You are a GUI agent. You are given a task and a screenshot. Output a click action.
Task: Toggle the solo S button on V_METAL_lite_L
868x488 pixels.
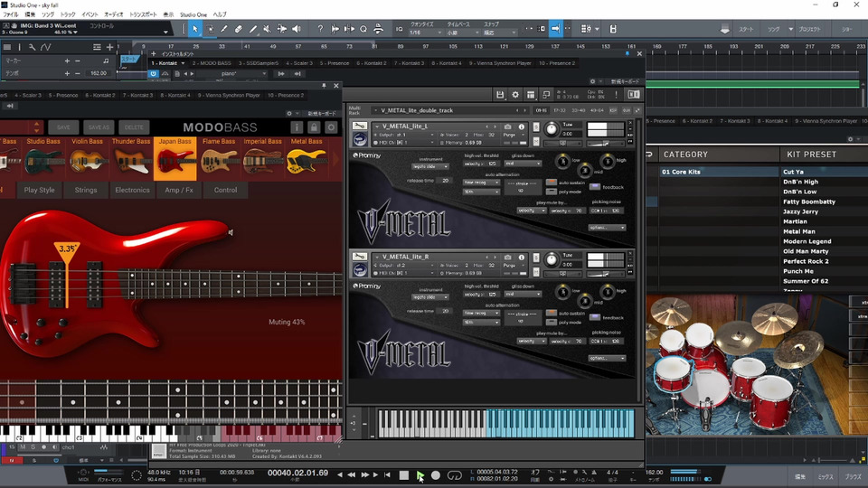click(536, 127)
